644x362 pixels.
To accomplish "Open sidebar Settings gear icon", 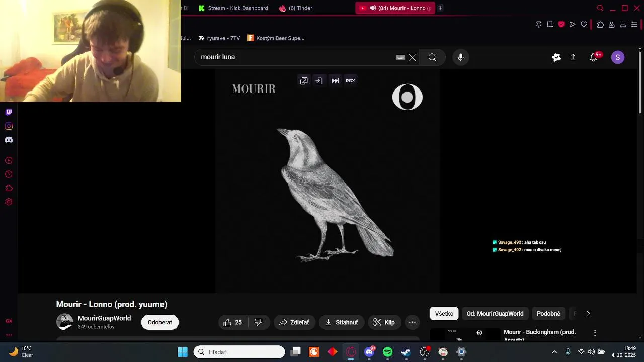I will pos(9,202).
